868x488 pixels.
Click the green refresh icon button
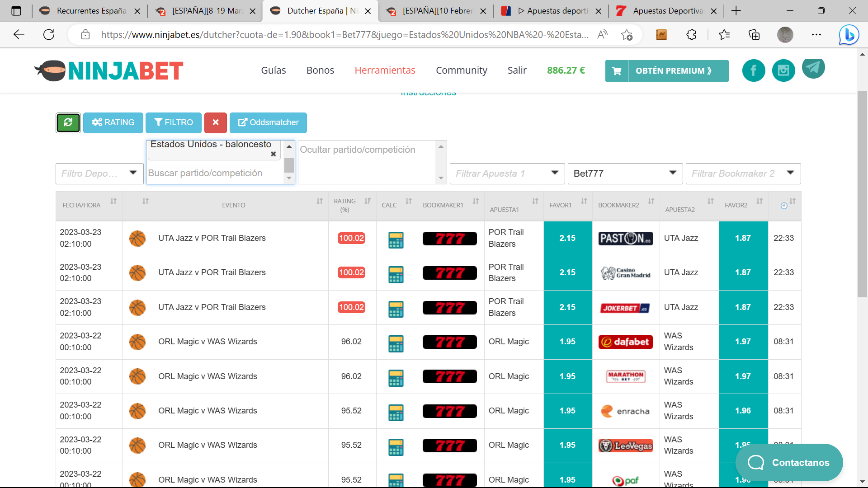point(68,122)
